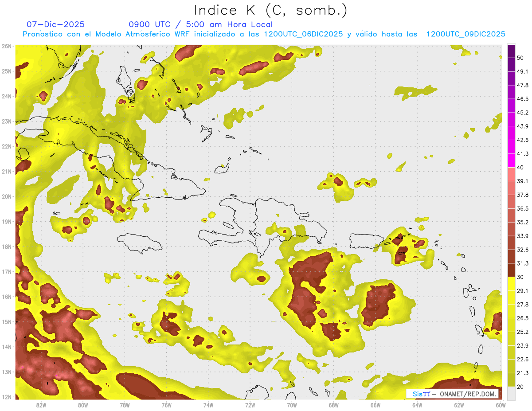Select the date label '07-Dic-2025'
The width and height of the screenshot is (532, 411).
click(55, 24)
